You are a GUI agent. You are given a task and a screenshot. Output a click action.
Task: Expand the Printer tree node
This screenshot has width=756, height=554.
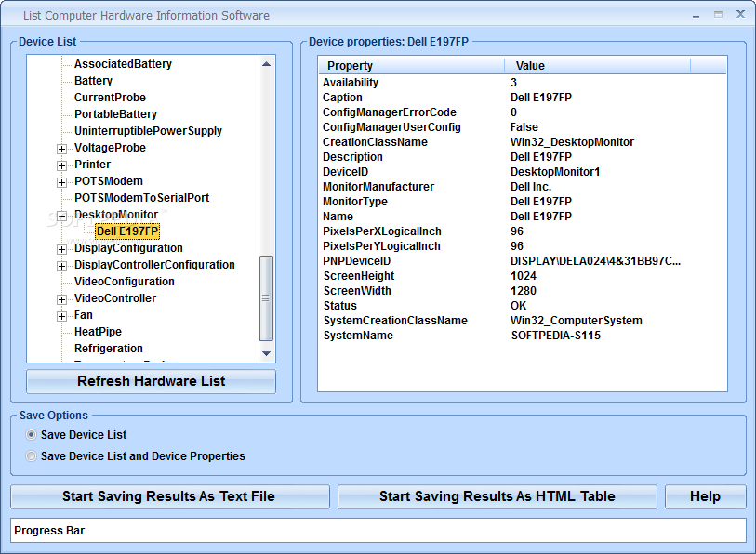61,165
